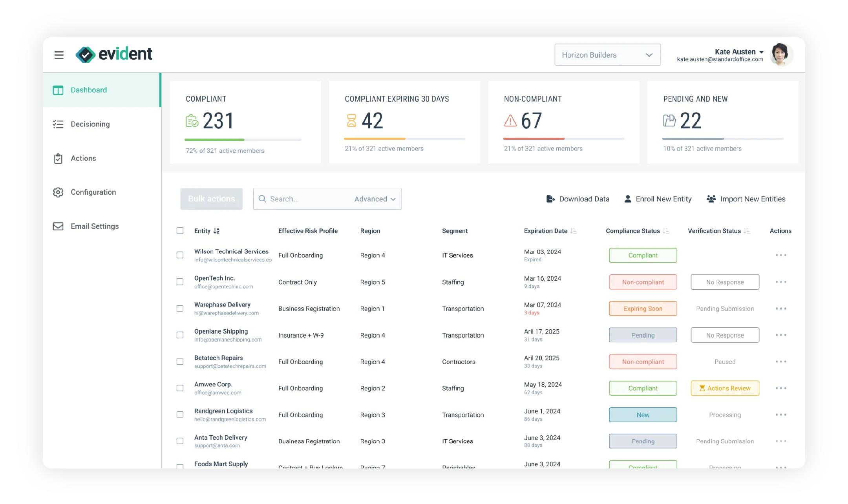Screen dimensions: 848x504
Task: Tick the Betatech Repairs row checkbox
Action: [180, 362]
